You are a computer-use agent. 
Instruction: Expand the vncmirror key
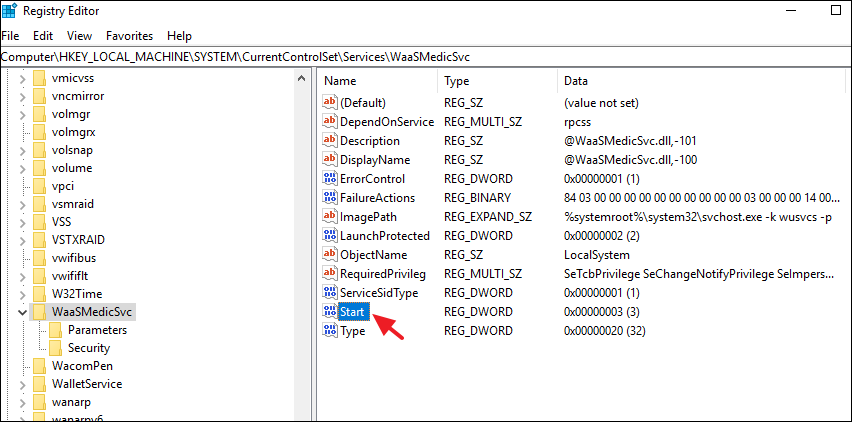pyautogui.click(x=22, y=96)
